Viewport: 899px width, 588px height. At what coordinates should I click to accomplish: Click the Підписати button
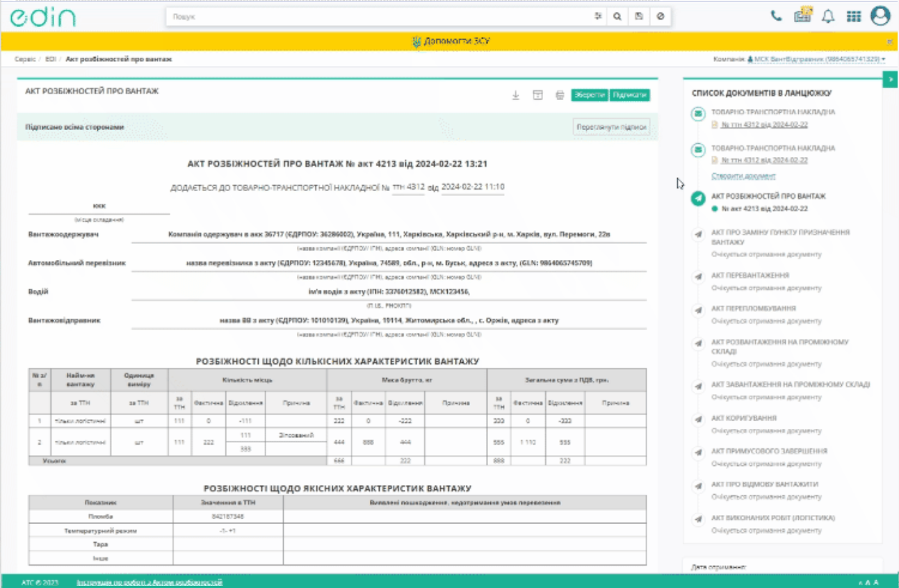[x=630, y=95]
